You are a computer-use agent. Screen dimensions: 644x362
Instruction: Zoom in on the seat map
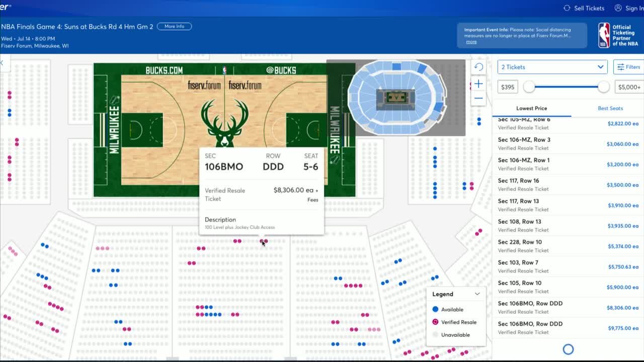pos(478,84)
